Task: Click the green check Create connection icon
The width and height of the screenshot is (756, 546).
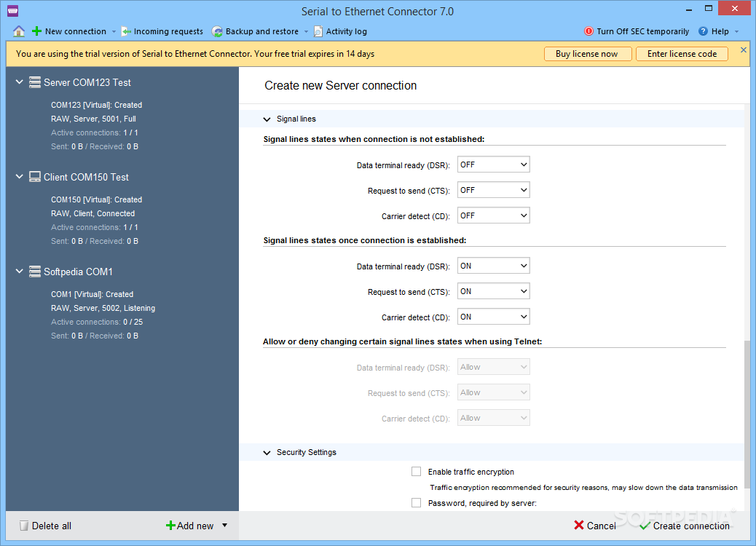Action: pos(645,526)
